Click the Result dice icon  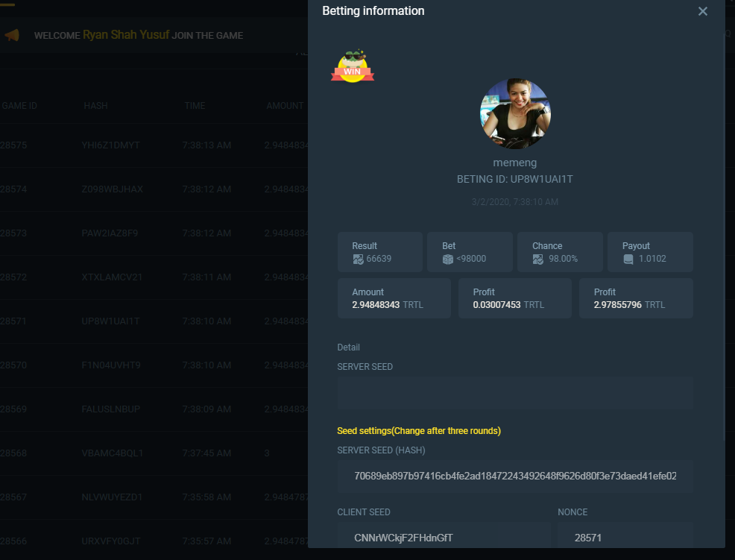tap(358, 259)
